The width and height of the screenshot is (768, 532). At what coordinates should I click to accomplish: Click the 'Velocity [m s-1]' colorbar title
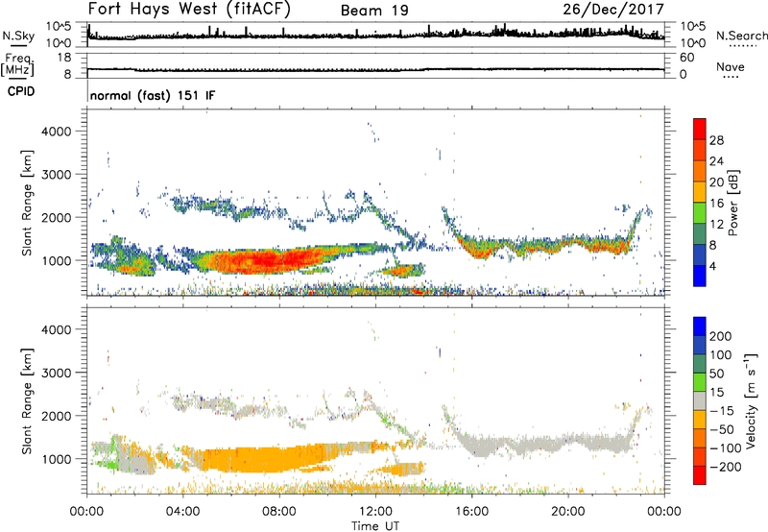pyautogui.click(x=751, y=400)
